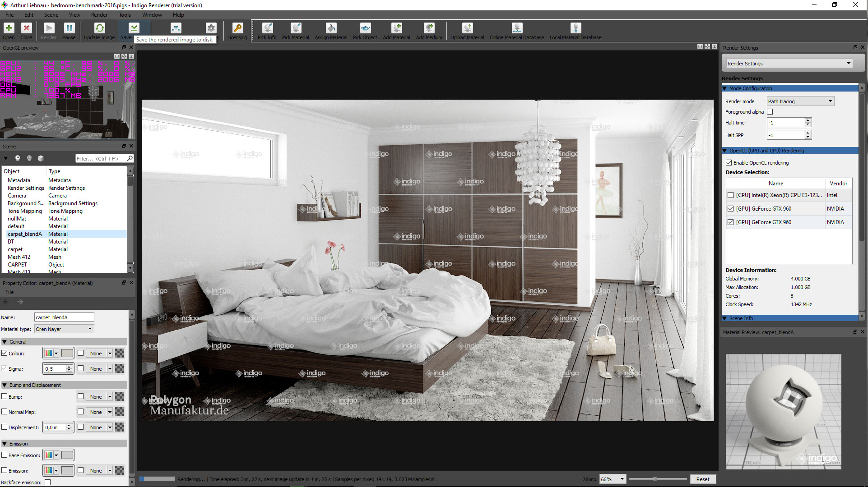Open the Tools menu
The image size is (868, 487).
tap(125, 15)
